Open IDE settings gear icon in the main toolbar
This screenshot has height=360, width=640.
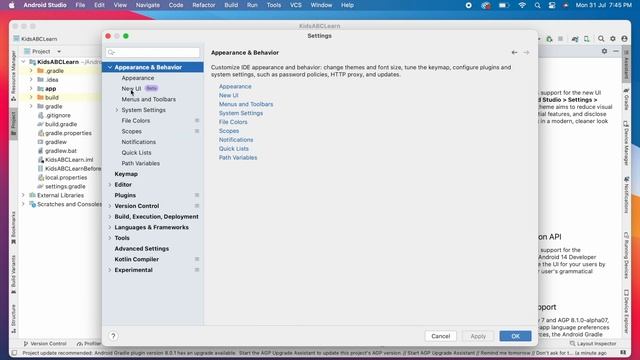(x=613, y=39)
